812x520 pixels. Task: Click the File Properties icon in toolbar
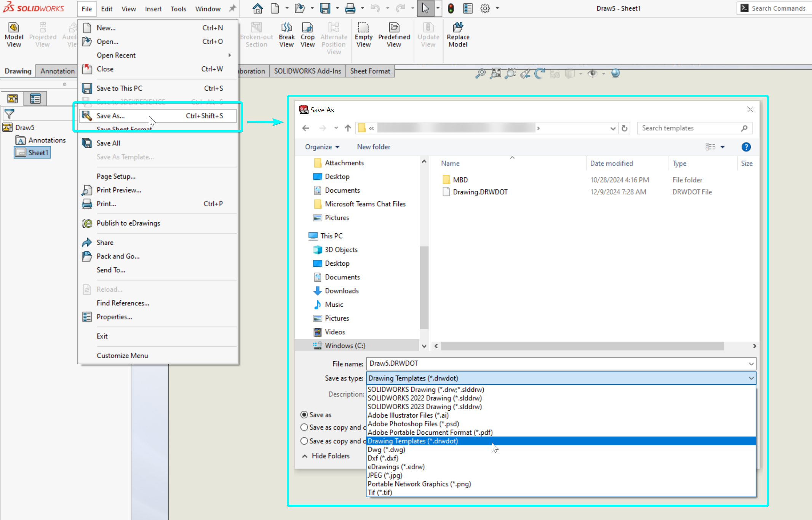click(x=468, y=8)
